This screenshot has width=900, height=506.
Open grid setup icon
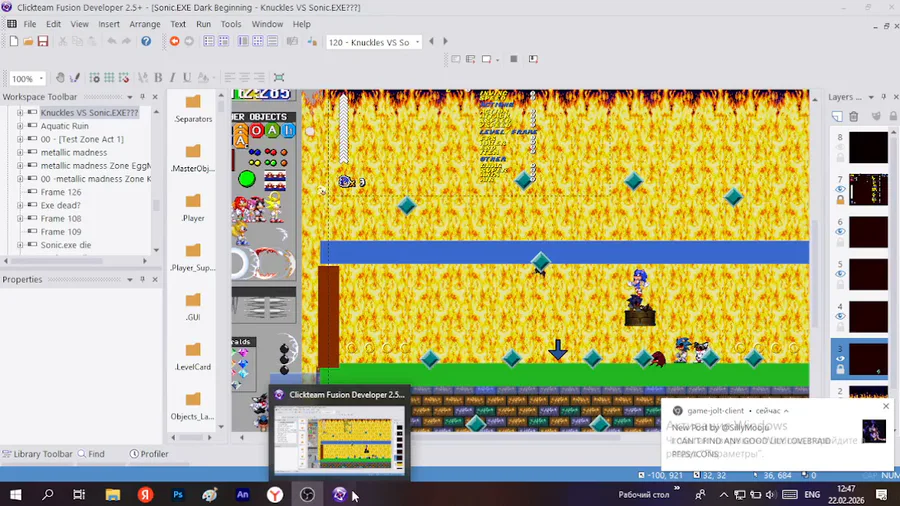[95, 77]
